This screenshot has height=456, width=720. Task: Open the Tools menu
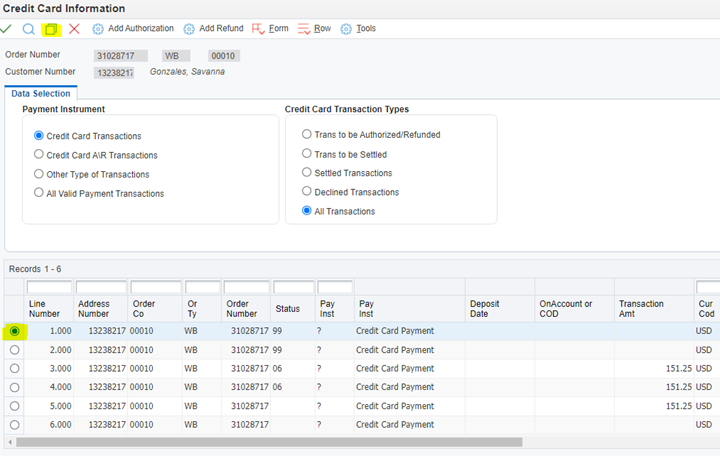point(366,28)
